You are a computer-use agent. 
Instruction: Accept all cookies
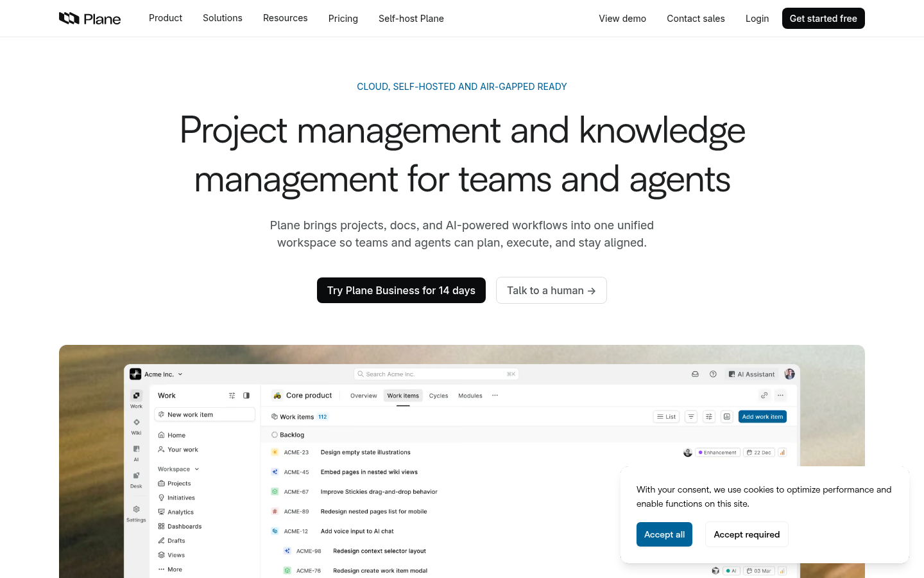664,534
